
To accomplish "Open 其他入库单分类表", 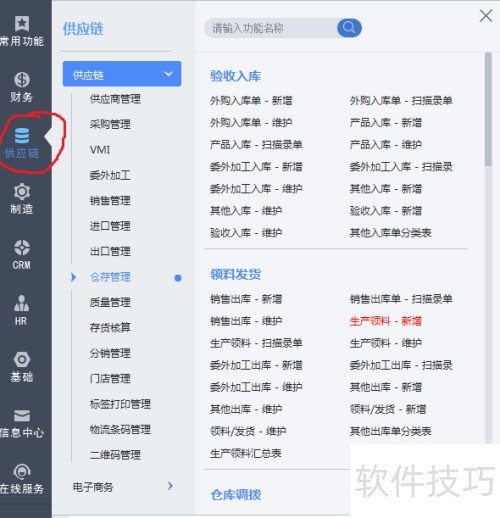I will [391, 233].
